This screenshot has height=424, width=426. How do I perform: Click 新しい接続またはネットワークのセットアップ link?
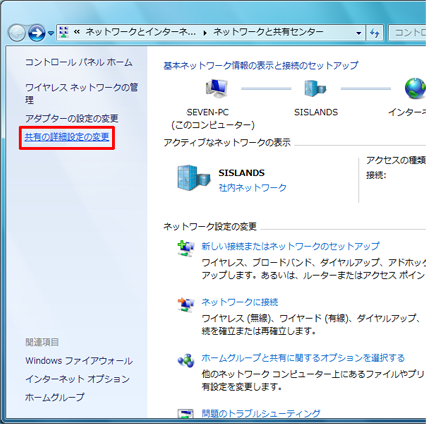[291, 246]
